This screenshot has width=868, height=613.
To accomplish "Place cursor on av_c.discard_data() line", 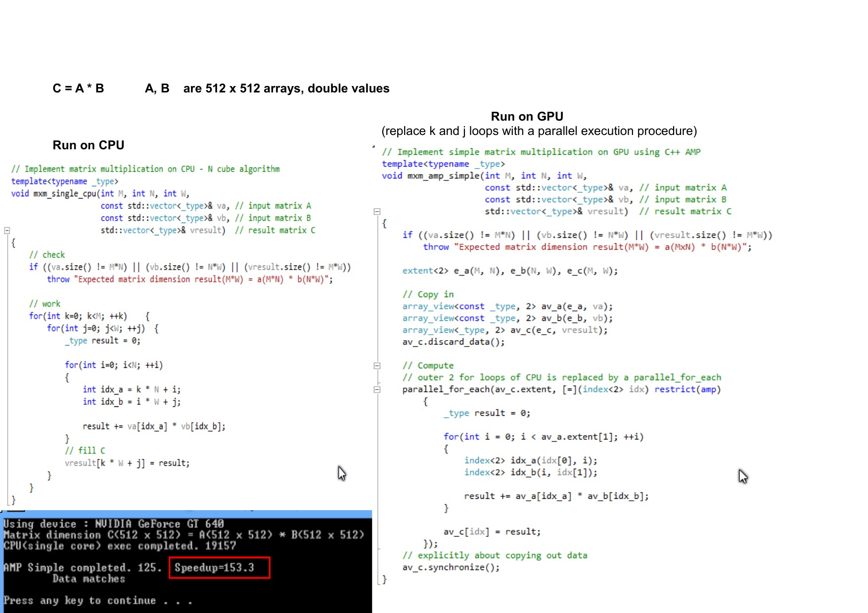I will point(453,342).
